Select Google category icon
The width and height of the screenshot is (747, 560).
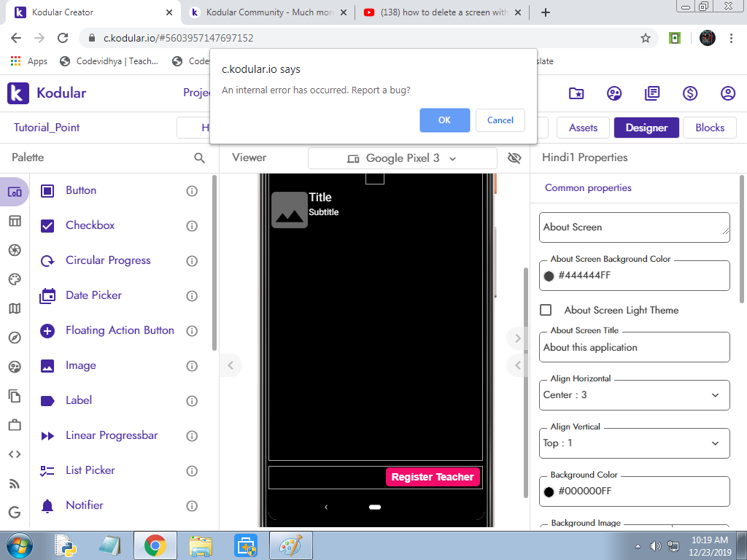[15, 513]
